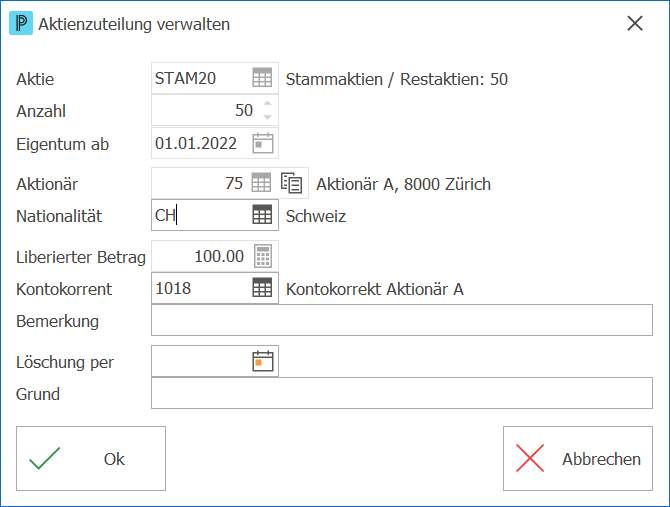Screen dimensions: 670x507
Task: Open calculator for Liberierter Betrag
Action: click(x=262, y=256)
